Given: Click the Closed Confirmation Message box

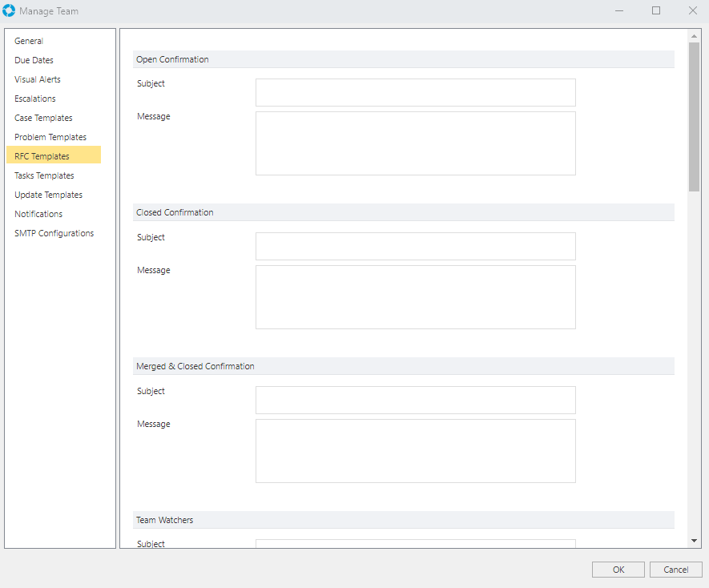Looking at the screenshot, I should point(415,297).
